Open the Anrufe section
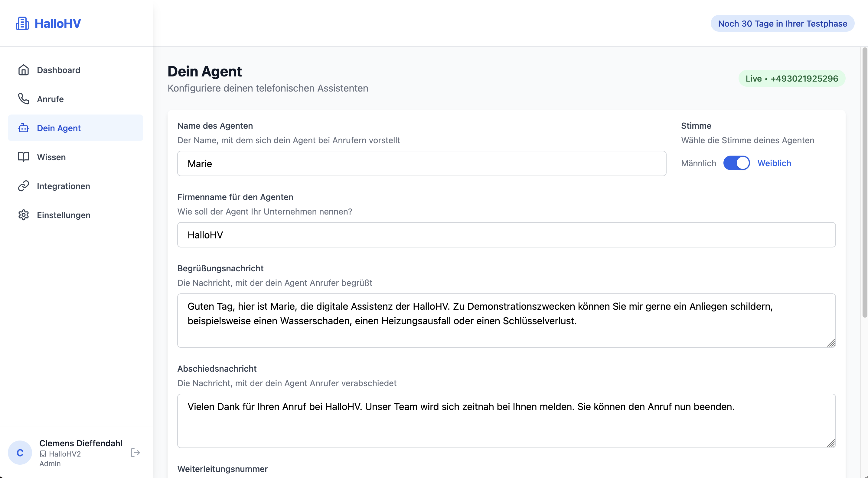 tap(76, 99)
